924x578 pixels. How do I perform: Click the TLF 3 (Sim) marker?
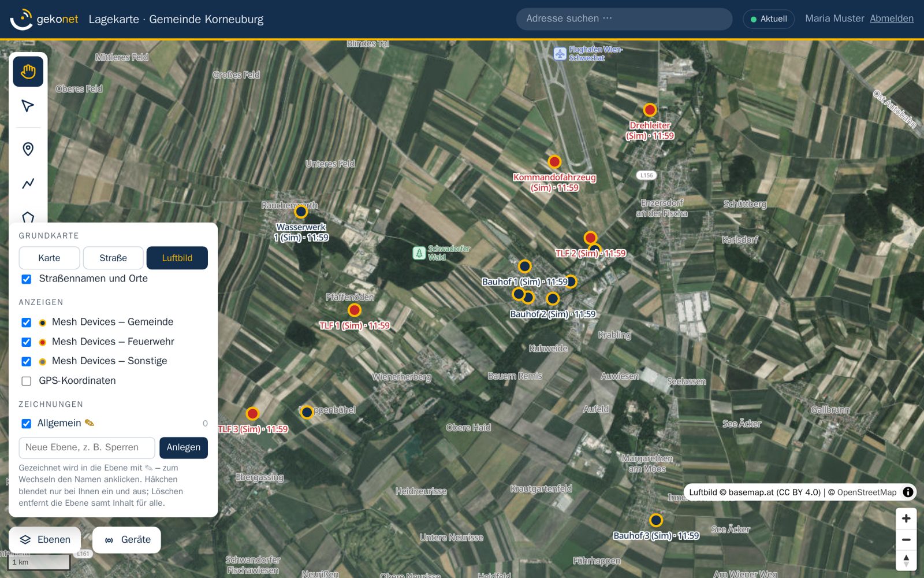(x=252, y=413)
